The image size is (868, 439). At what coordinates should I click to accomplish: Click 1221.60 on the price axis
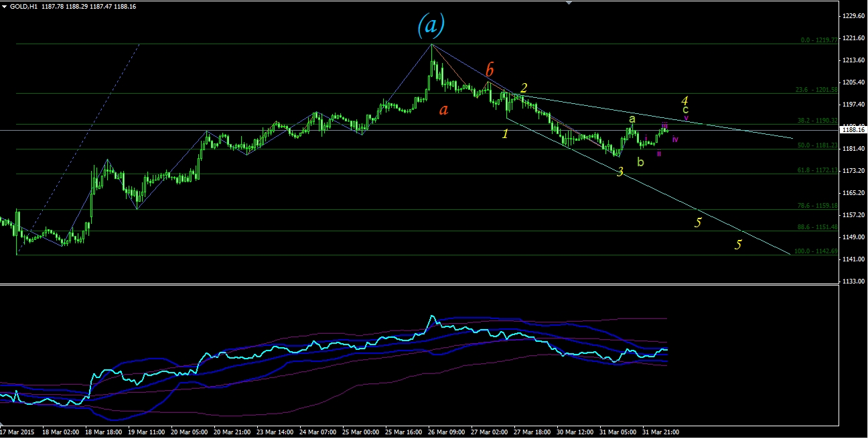853,38
